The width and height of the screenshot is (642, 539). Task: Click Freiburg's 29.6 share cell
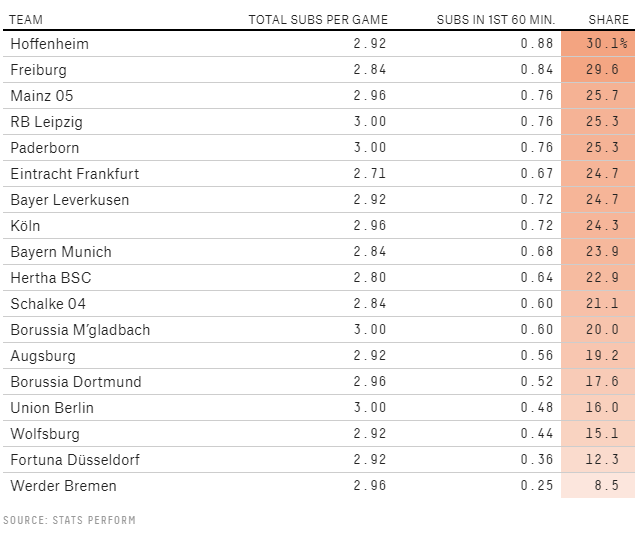(598, 70)
